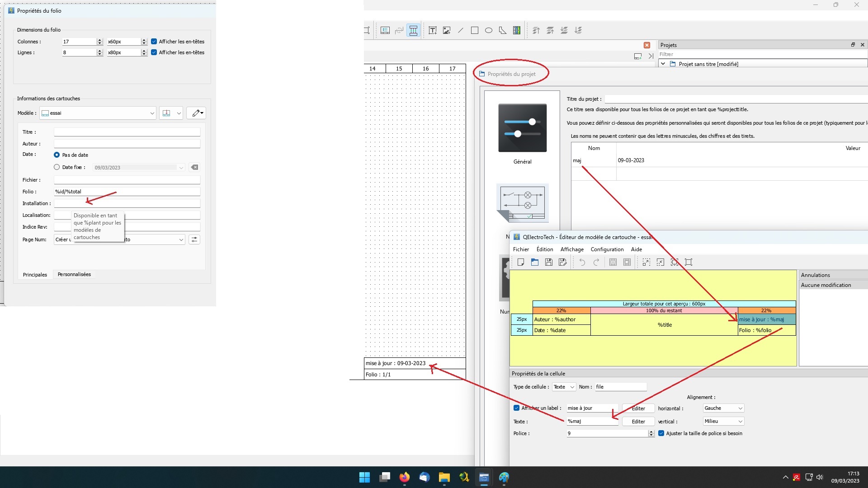This screenshot has height=488, width=868.
Task: Click the open file icon in editor
Action: (535, 262)
